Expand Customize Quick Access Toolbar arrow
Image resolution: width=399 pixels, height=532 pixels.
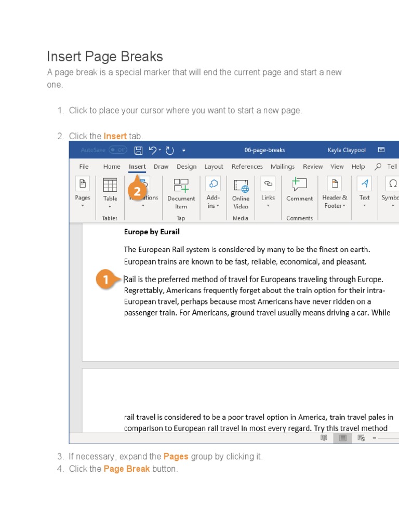(x=183, y=150)
